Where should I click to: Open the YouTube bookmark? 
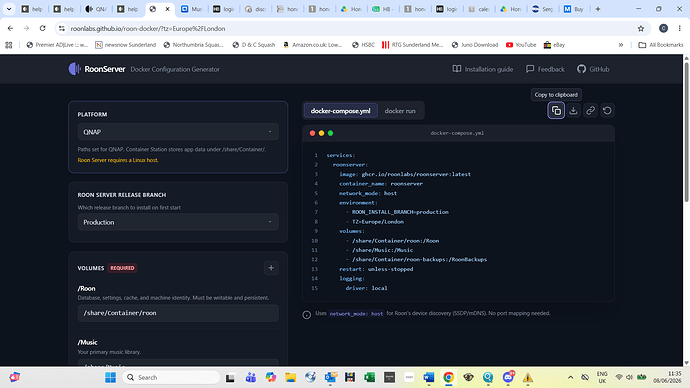[521, 45]
